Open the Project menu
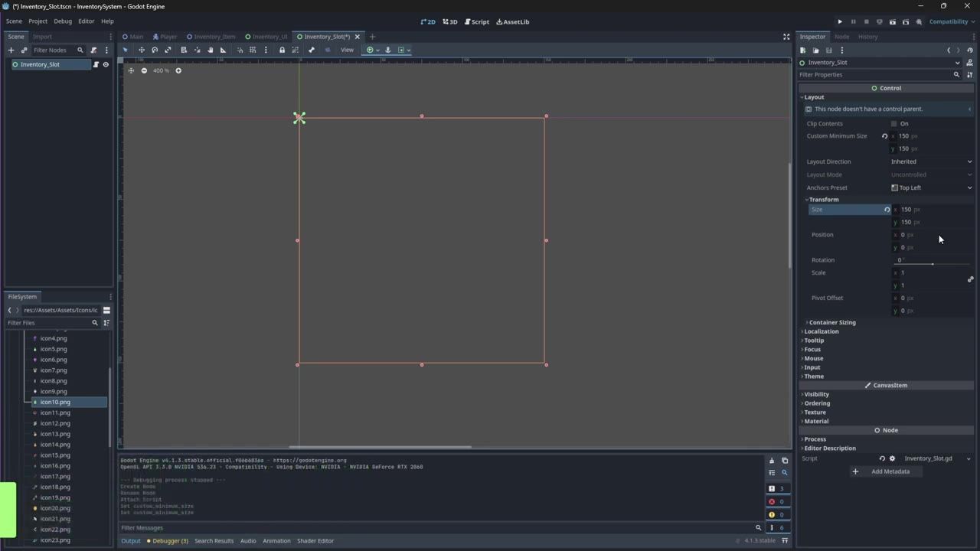The height and width of the screenshot is (551, 980). [x=38, y=21]
